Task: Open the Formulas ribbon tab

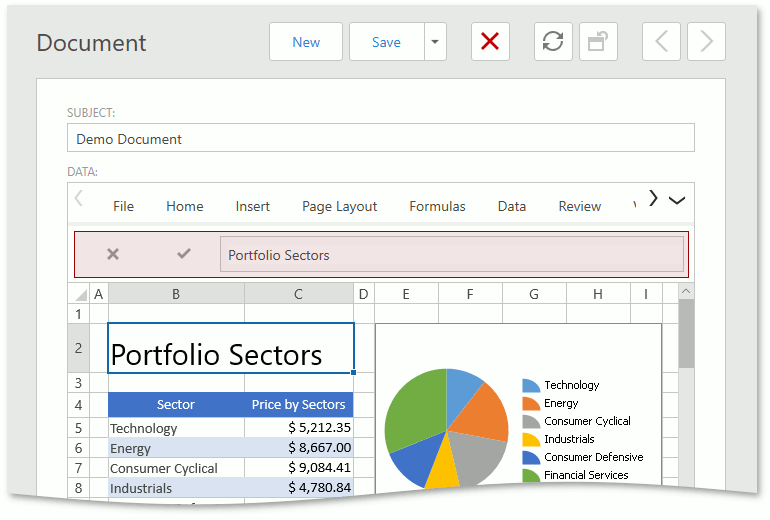Action: point(437,206)
